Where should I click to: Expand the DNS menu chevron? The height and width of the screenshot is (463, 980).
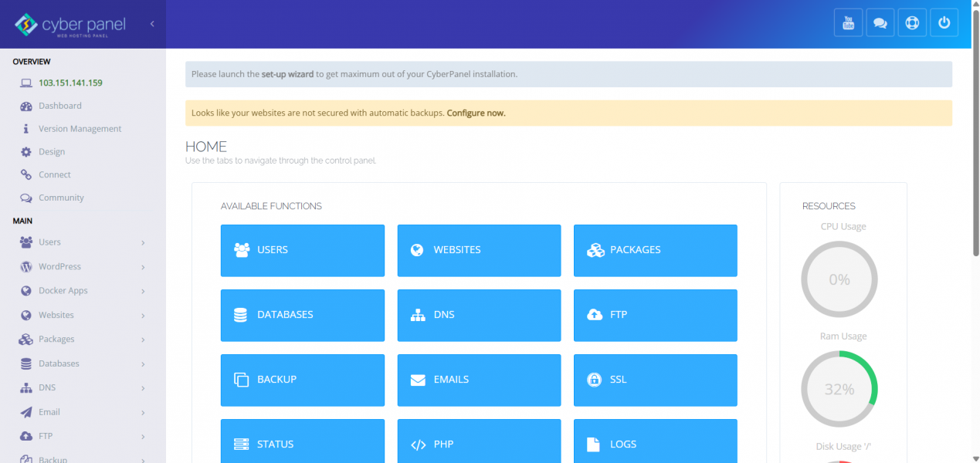(144, 388)
